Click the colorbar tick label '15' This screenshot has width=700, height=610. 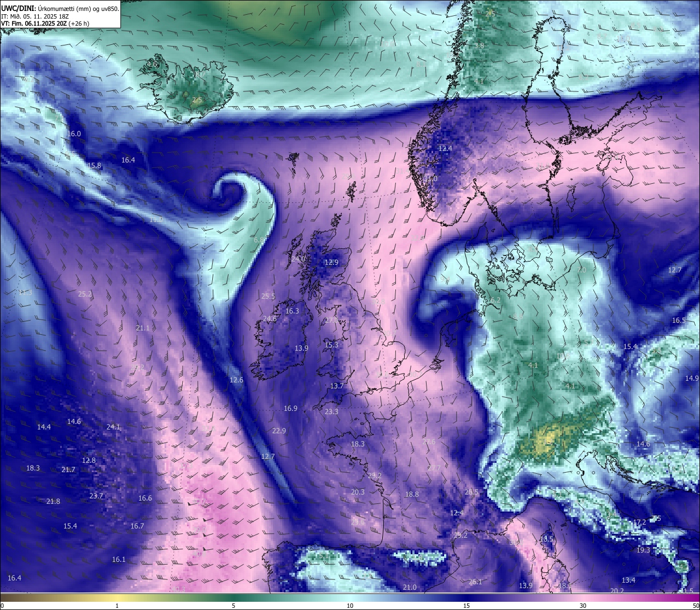(x=466, y=606)
